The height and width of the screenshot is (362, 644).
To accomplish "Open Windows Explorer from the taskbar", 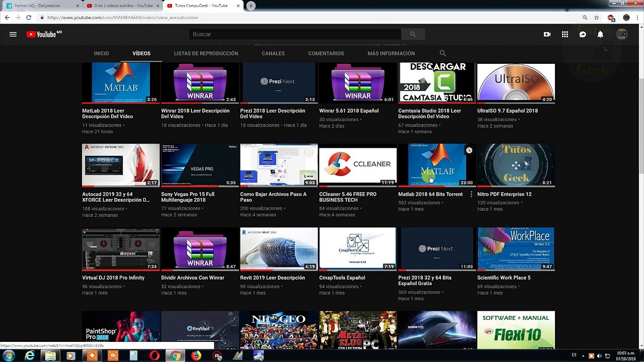I will point(50,355).
